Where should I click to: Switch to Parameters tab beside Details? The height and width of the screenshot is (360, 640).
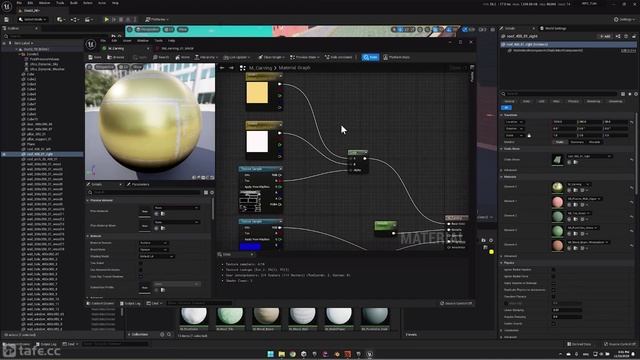[x=138, y=184]
